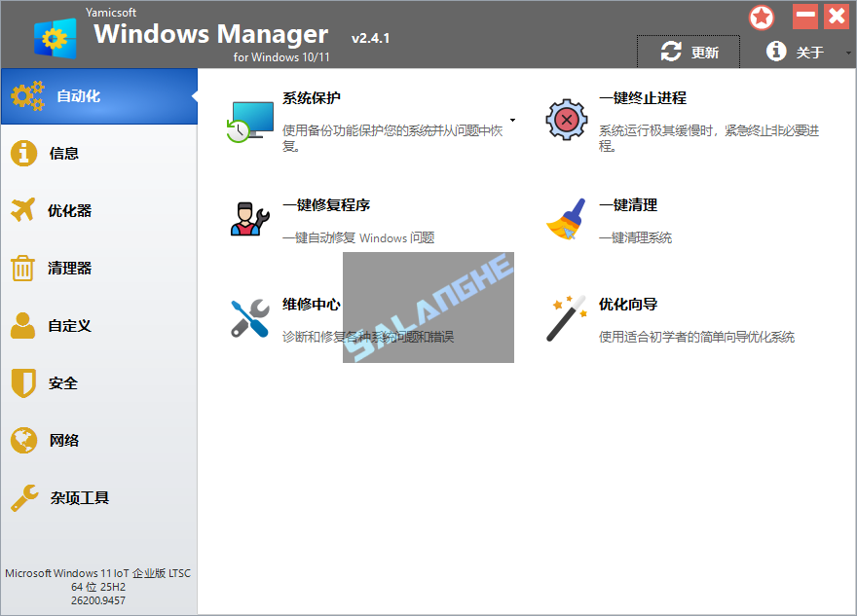Open the 更新 update button
This screenshot has width=857, height=616.
click(x=689, y=52)
